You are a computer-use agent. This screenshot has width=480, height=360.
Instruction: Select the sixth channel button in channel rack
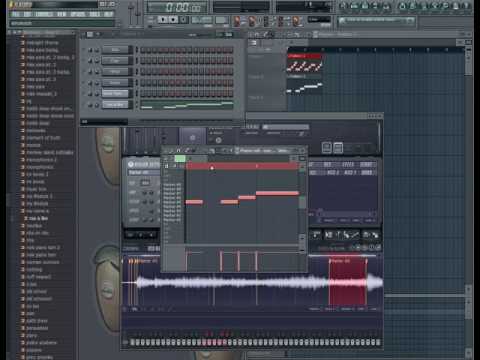115,105
